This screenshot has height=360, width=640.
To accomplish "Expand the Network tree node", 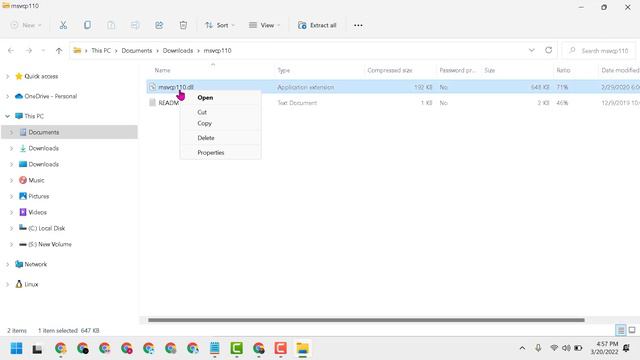I will pyautogui.click(x=7, y=264).
